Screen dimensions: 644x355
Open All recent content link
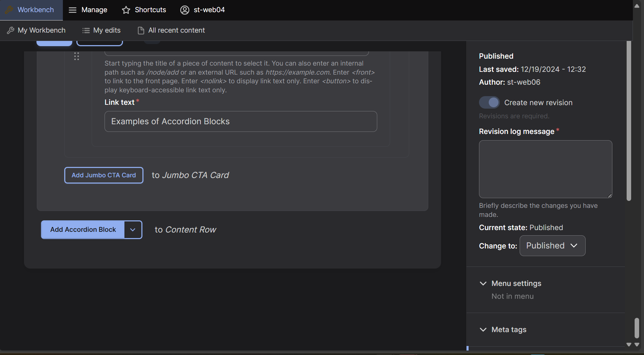click(x=171, y=31)
